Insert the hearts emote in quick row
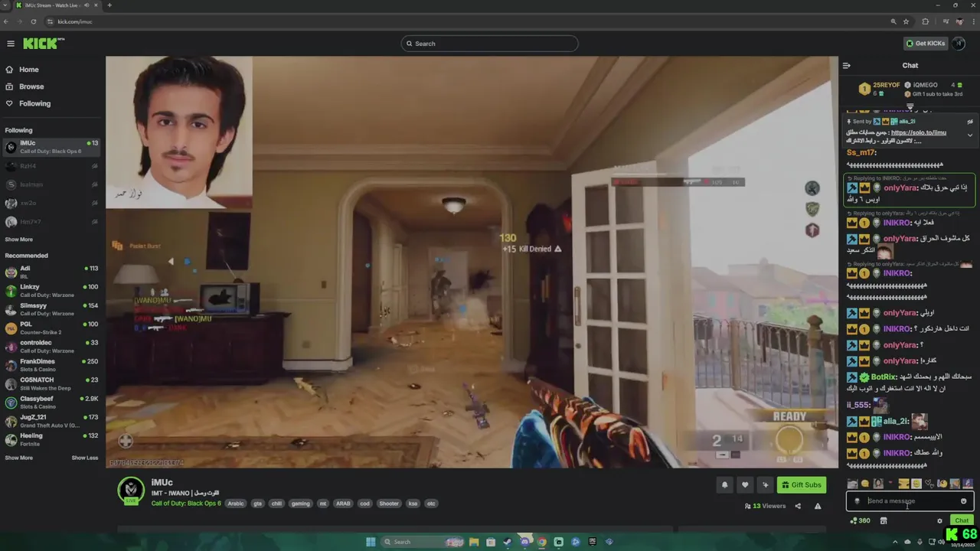The height and width of the screenshot is (551, 980). point(929,484)
